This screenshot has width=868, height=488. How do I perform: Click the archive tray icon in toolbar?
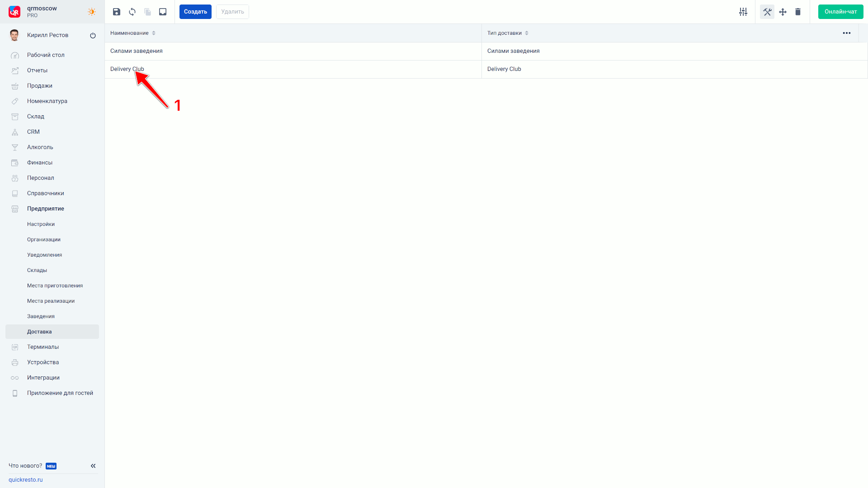point(163,12)
